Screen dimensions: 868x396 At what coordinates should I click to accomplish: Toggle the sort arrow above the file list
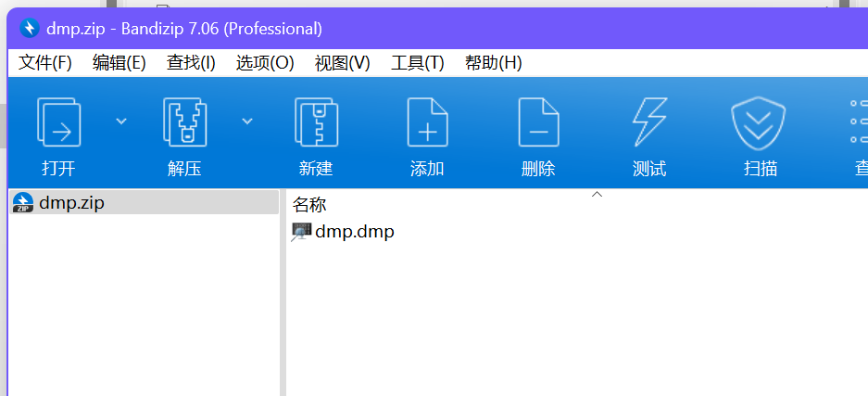tap(597, 195)
